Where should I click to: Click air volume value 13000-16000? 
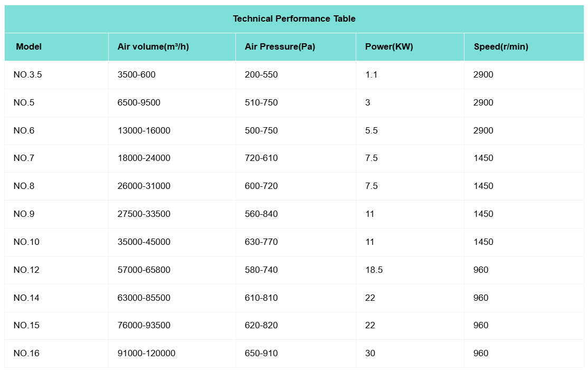tap(144, 131)
